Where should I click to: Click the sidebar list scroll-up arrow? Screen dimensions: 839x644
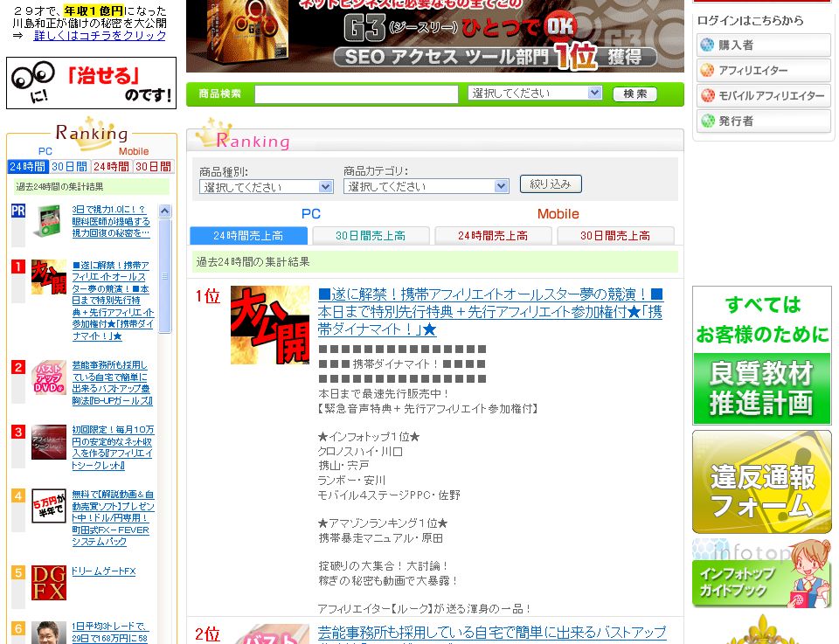165,211
